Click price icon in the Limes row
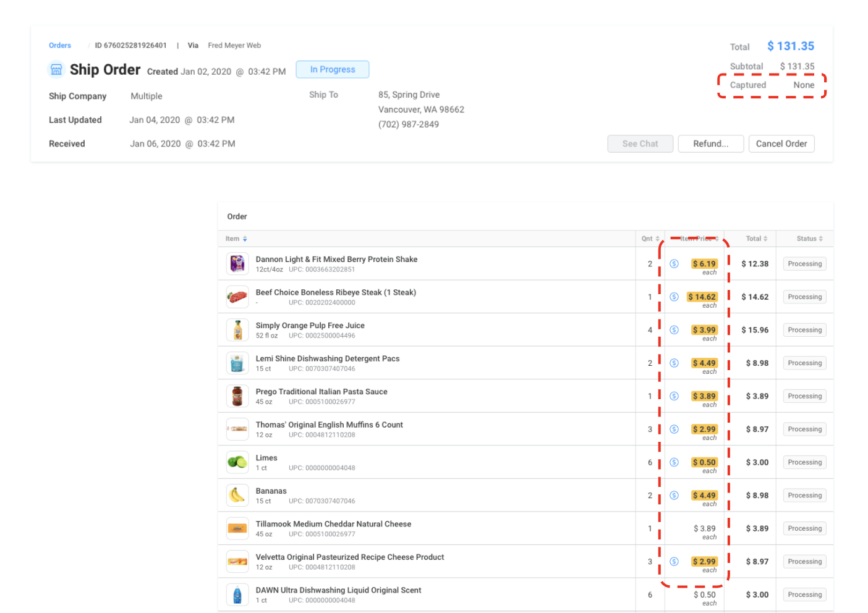868x613 pixels. [674, 462]
